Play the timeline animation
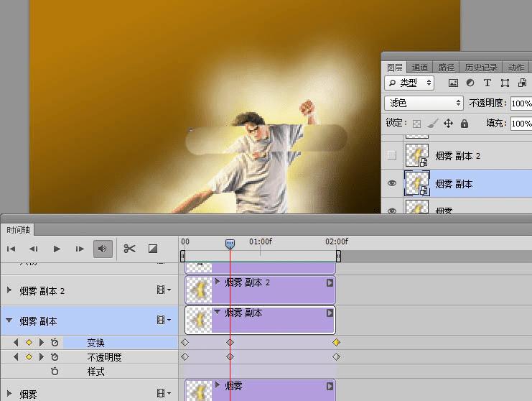This screenshot has width=532, height=401. 57,249
